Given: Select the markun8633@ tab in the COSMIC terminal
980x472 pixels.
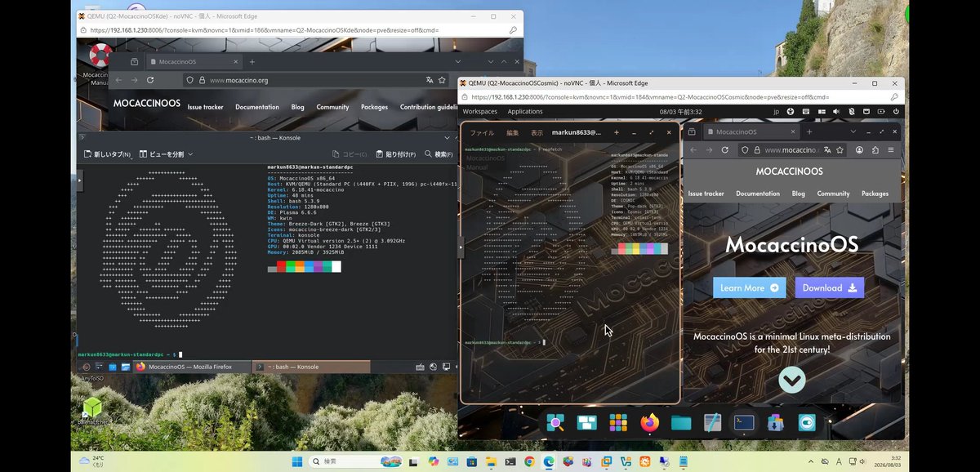Looking at the screenshot, I should [x=577, y=132].
